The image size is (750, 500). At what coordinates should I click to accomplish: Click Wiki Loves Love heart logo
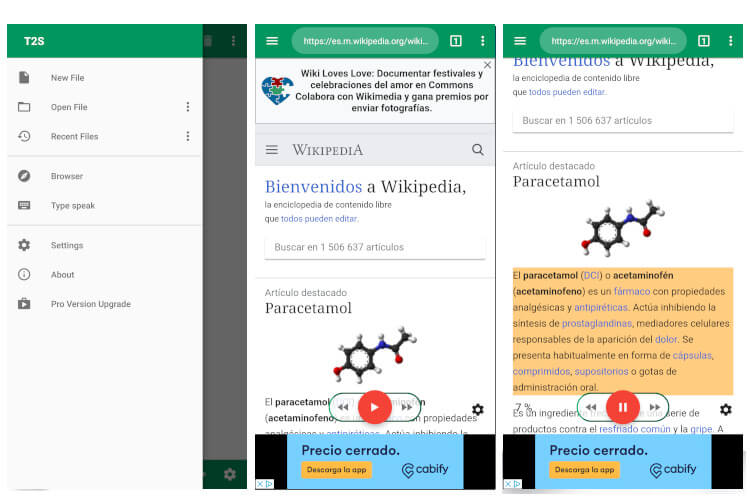277,90
